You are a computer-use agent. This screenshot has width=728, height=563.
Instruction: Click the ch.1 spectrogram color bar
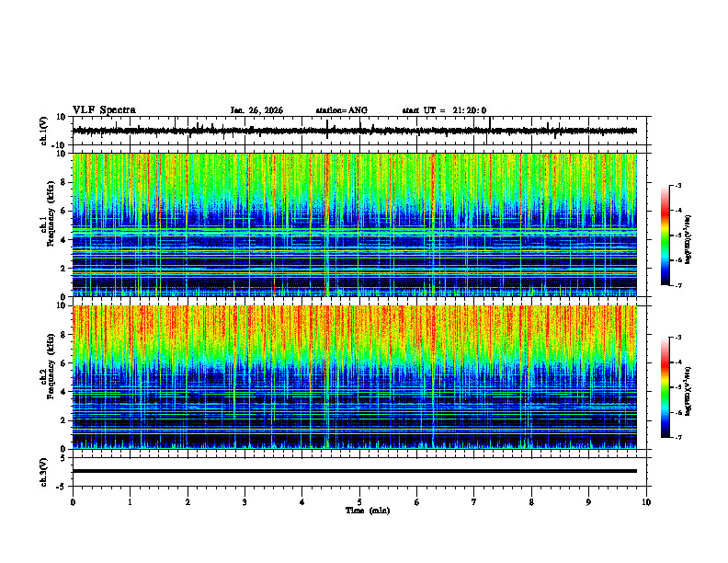click(x=665, y=236)
